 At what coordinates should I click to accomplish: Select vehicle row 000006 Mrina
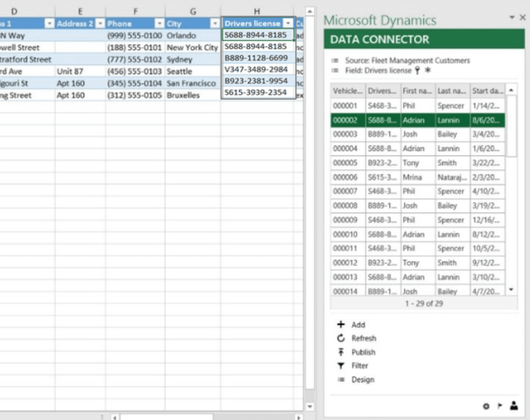click(x=418, y=177)
